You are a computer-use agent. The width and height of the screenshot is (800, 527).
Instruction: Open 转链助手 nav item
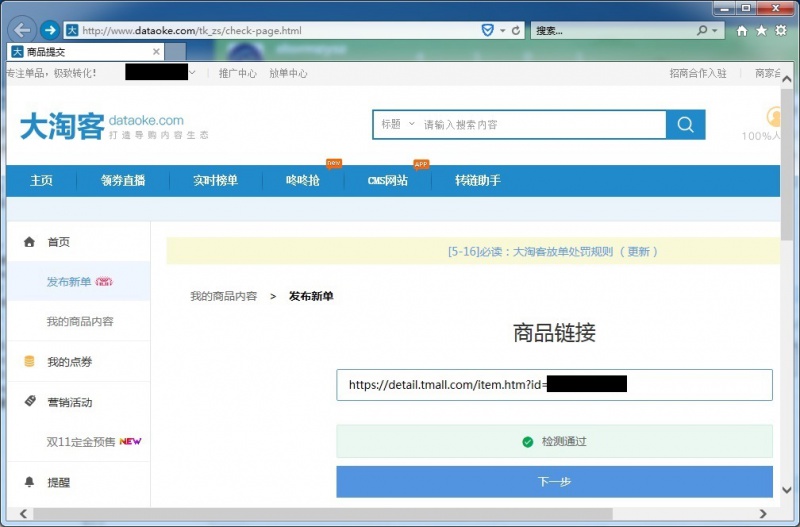pyautogui.click(x=478, y=181)
